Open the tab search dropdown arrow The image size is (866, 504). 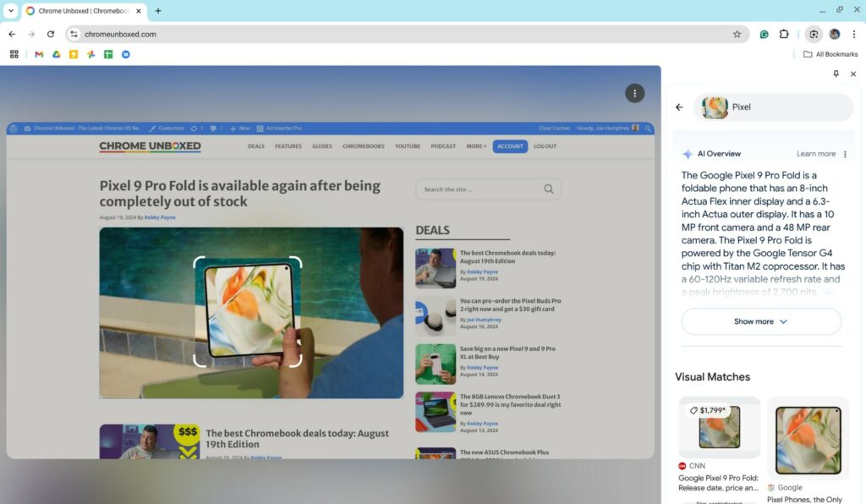pos(11,11)
